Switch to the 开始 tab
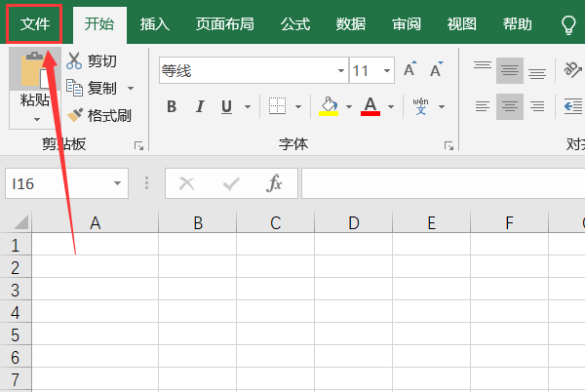 coord(99,24)
